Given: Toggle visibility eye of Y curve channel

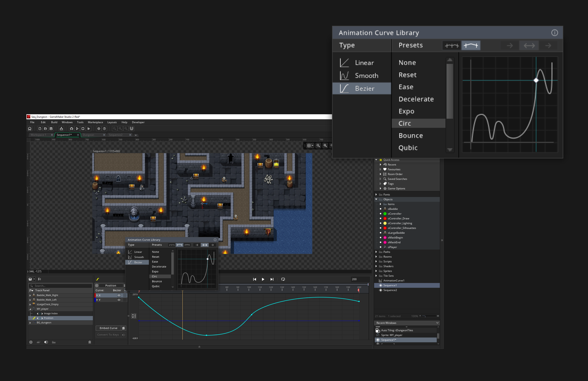Looking at the screenshot, I should point(119,300).
